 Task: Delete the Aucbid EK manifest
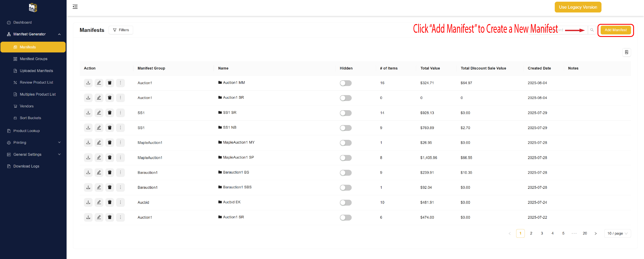click(110, 202)
